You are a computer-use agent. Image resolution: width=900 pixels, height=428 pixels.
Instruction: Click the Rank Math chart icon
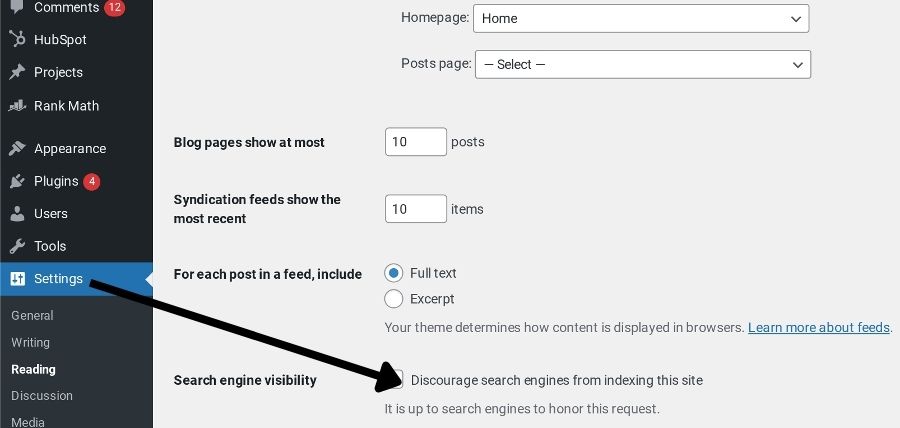[x=17, y=106]
